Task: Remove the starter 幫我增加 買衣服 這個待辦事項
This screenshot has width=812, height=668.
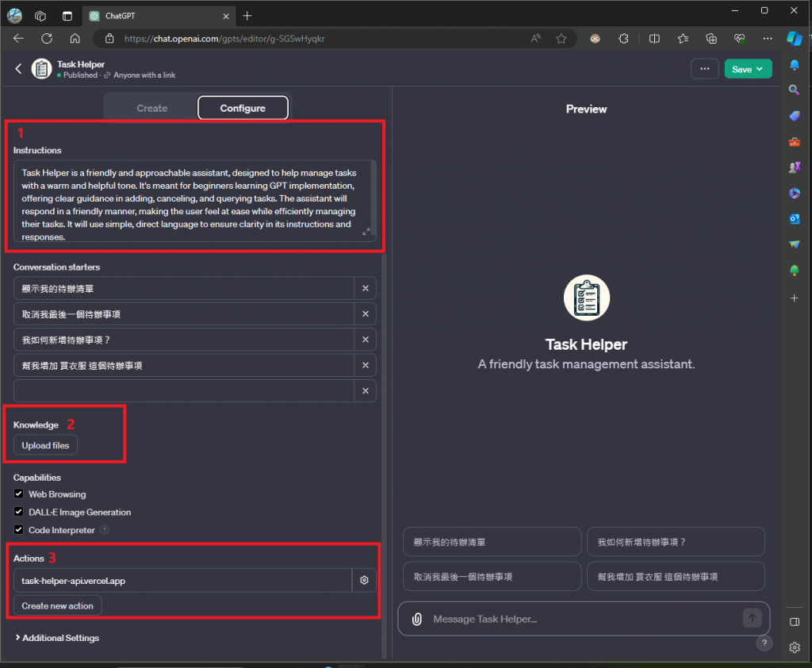Action: point(365,366)
